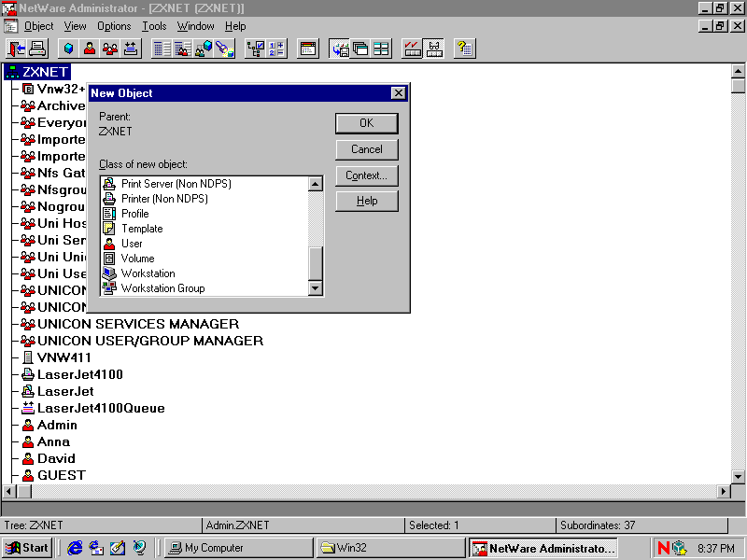
Task: Select the LaserJet4100 printer object
Action: click(x=72, y=375)
